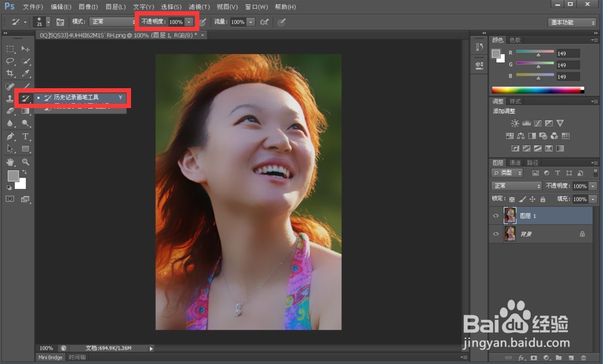603x364 pixels.
Task: Open the 模式 blend mode dropdown
Action: tap(113, 22)
